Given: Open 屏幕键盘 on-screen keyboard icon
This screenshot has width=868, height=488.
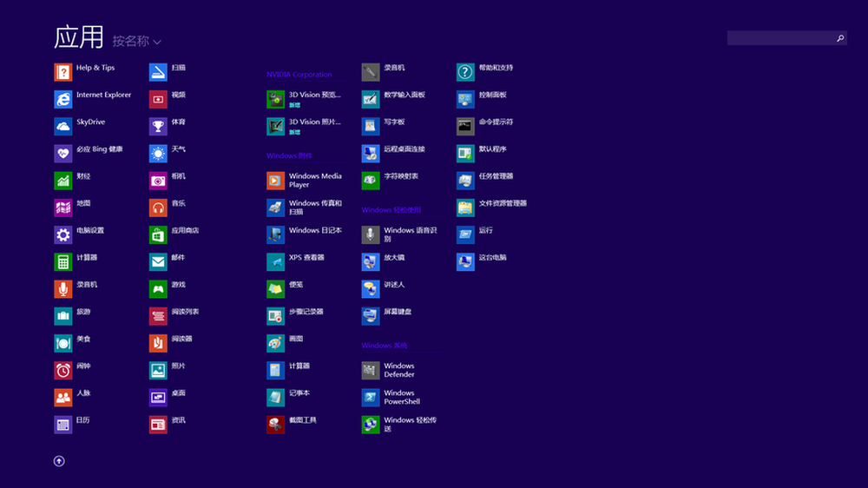Looking at the screenshot, I should 371,316.
